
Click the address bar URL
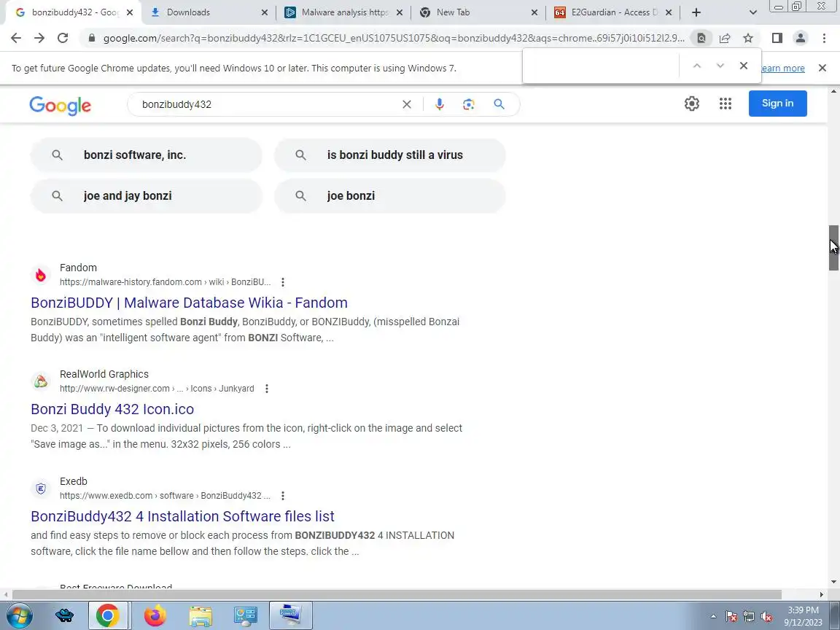coord(394,38)
